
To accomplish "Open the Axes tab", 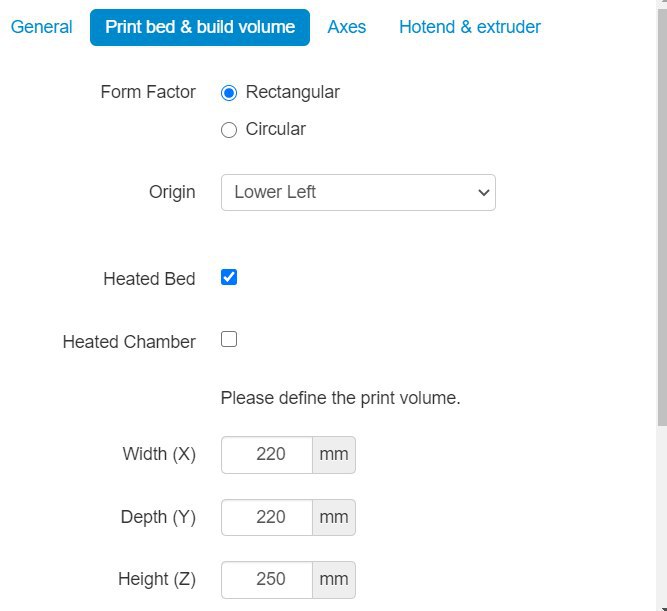I will click(347, 27).
